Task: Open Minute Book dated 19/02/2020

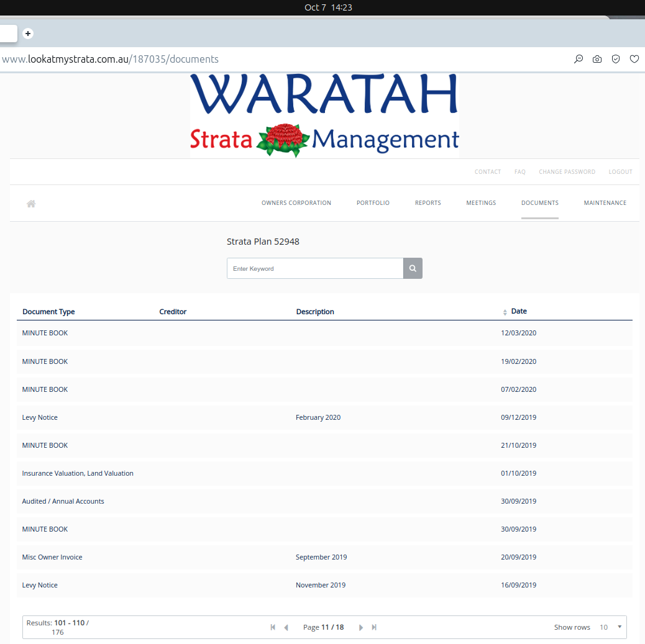Action: 324,361
